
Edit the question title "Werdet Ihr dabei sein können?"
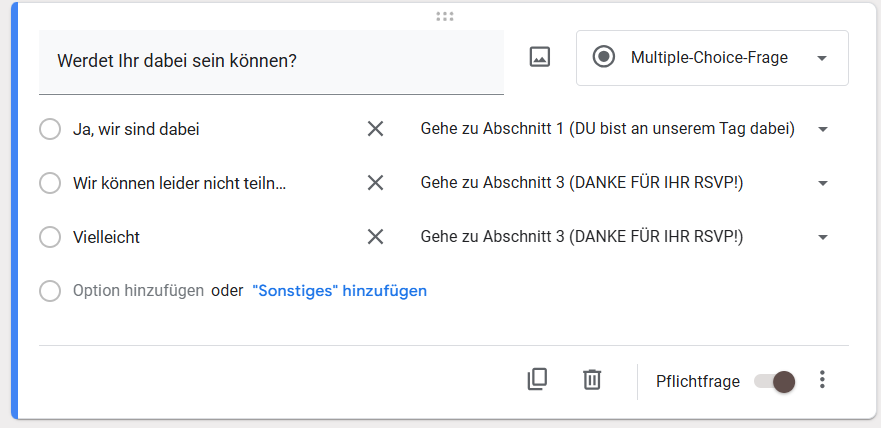coord(270,61)
